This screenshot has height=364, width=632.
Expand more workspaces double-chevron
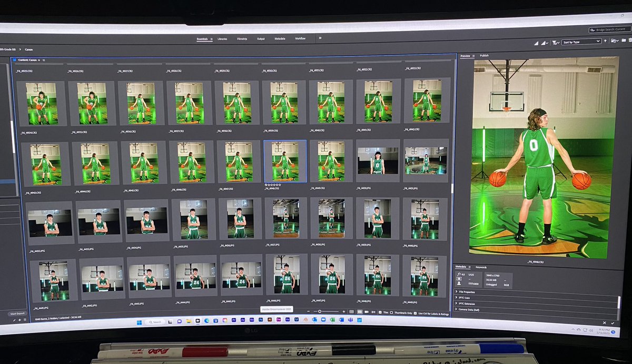(x=320, y=38)
